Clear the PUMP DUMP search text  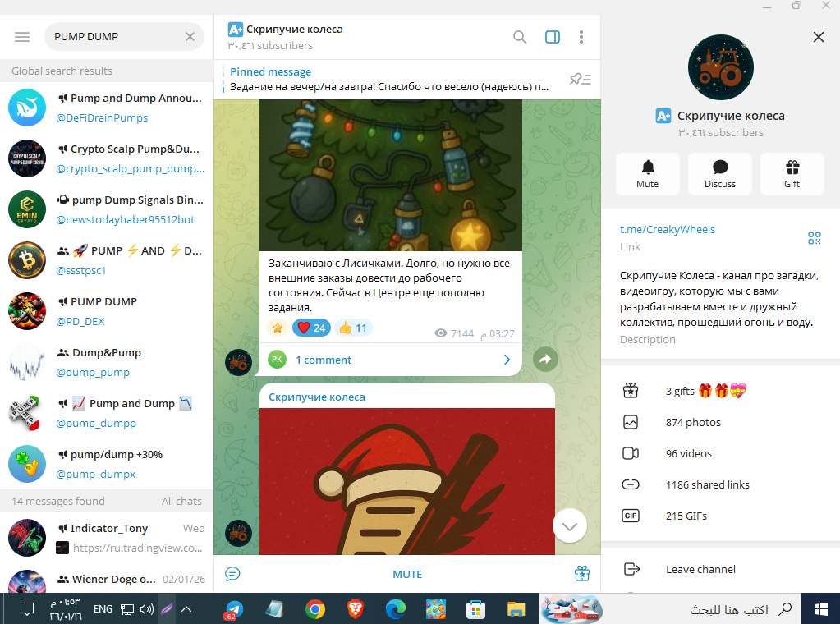coord(190,36)
